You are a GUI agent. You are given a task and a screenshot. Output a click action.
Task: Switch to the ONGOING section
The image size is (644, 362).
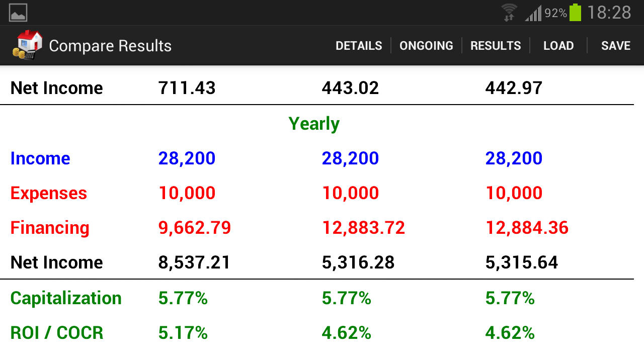426,46
